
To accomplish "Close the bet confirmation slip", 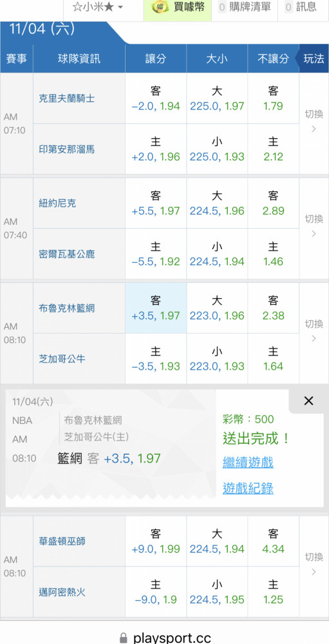I will (x=308, y=401).
